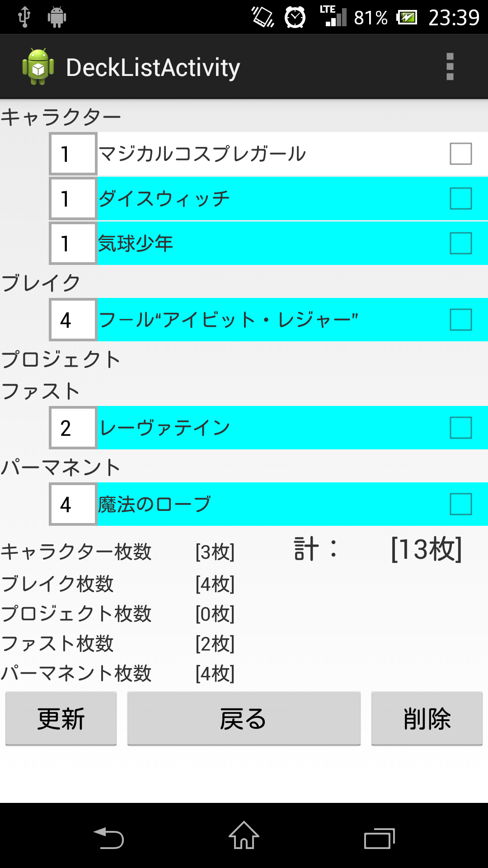Tap quantity field for フール"アイビット・レジャー"
The width and height of the screenshot is (488, 868).
(x=73, y=320)
